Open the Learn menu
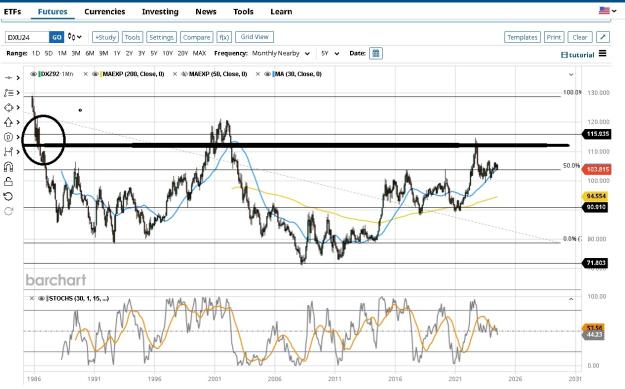The width and height of the screenshot is (625, 389). click(281, 12)
